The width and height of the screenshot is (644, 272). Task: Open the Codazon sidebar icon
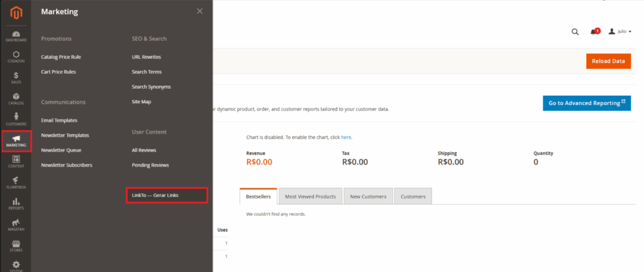tap(16, 57)
